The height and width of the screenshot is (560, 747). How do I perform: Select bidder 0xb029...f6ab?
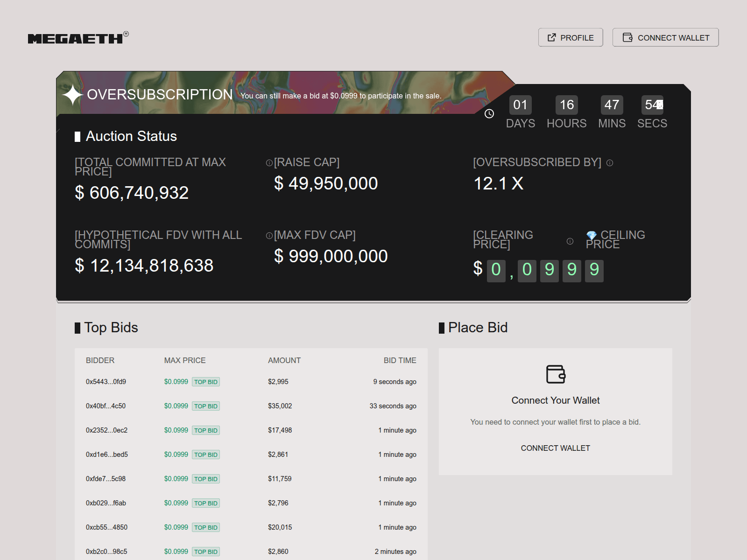(106, 503)
